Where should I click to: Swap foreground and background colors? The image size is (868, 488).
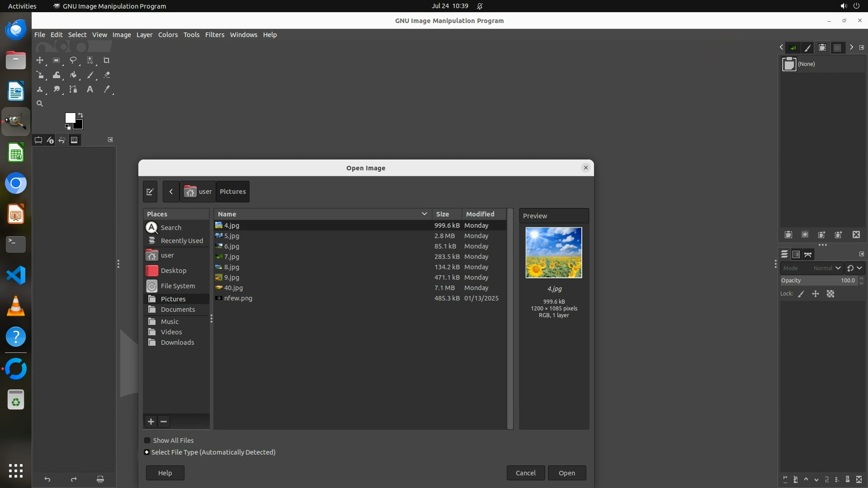(80, 115)
